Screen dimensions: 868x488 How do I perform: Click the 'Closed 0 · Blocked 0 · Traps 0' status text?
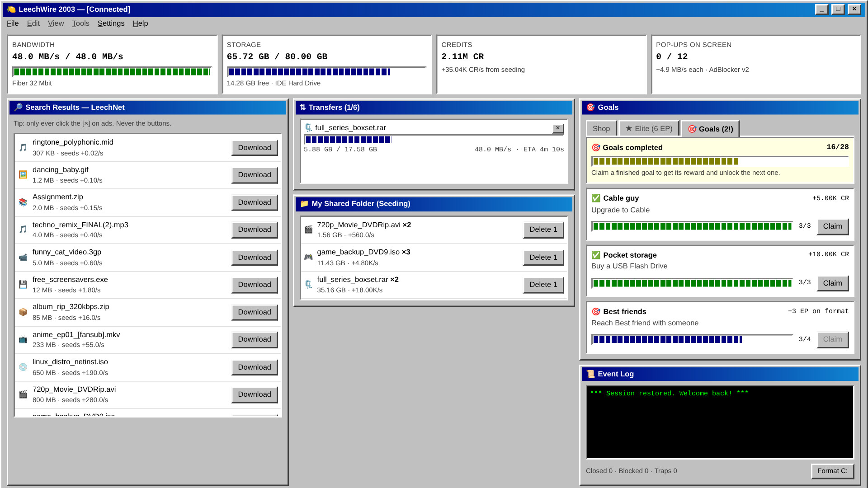pyautogui.click(x=631, y=471)
